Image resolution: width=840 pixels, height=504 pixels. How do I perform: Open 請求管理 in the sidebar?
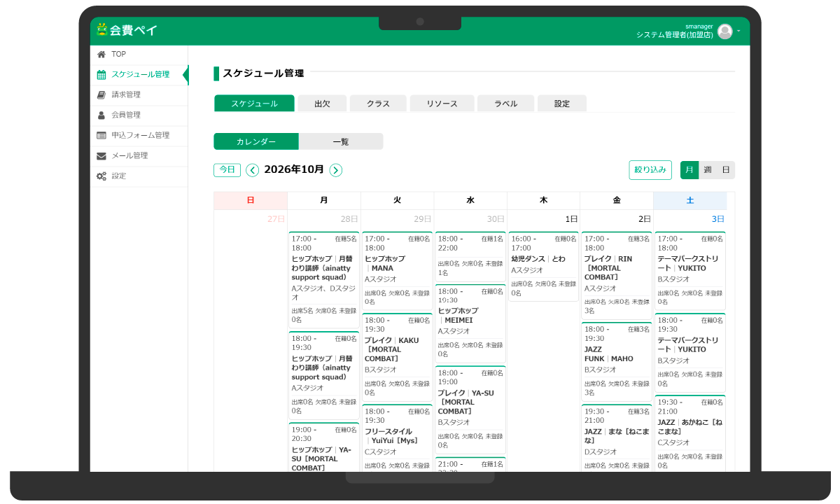(x=139, y=94)
